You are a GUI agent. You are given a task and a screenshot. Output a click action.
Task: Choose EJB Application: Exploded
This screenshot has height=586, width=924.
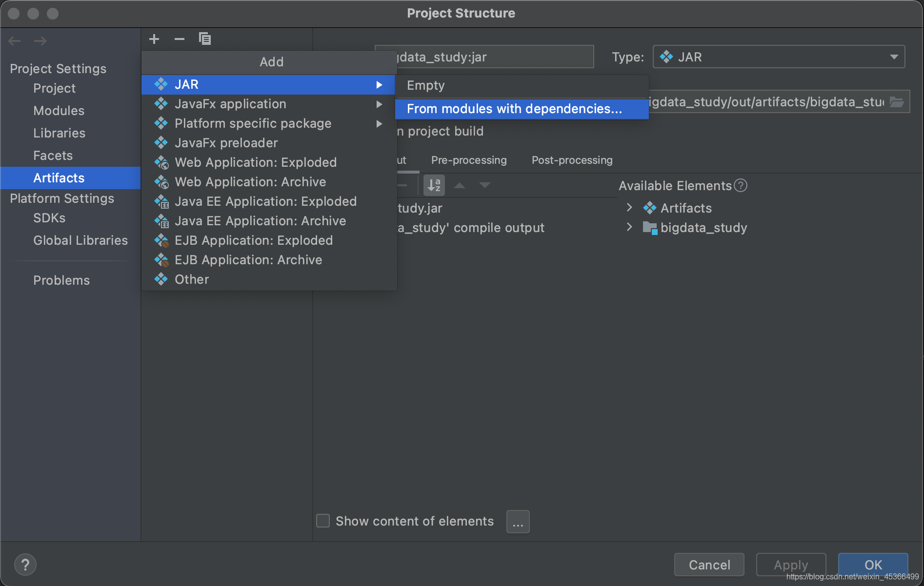pos(268,241)
